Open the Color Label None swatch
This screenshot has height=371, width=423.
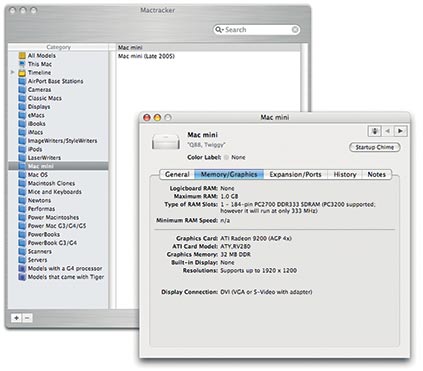click(x=226, y=157)
